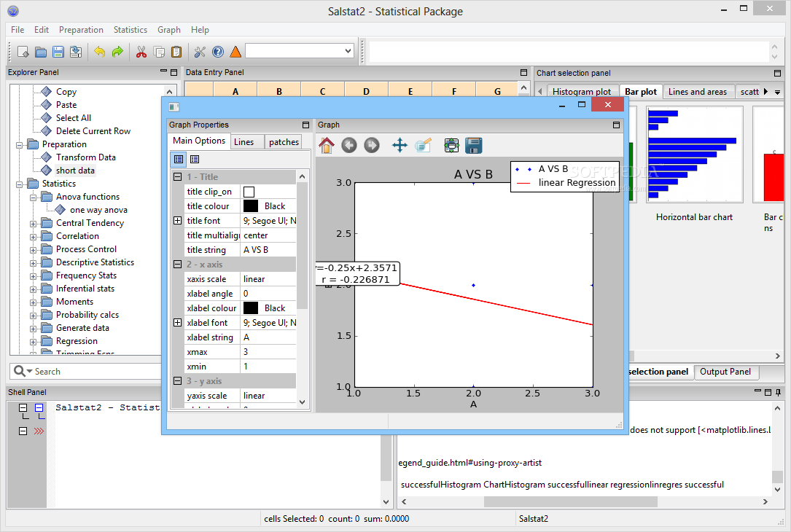Open the Graph menu
The image size is (791, 532).
click(169, 30)
